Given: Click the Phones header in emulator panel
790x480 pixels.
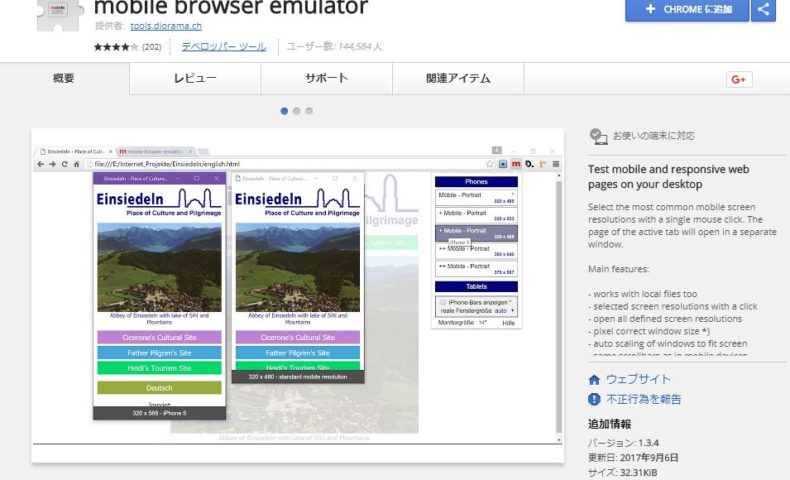Looking at the screenshot, I should 476,182.
